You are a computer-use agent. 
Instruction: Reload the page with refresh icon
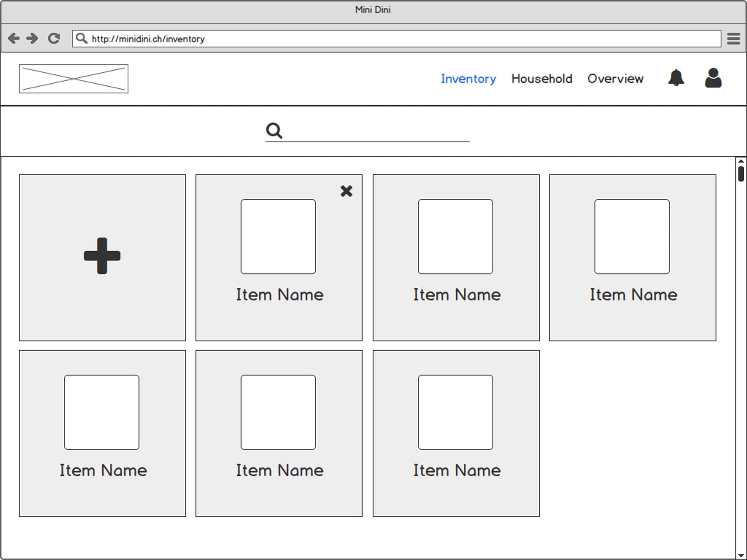(x=54, y=38)
